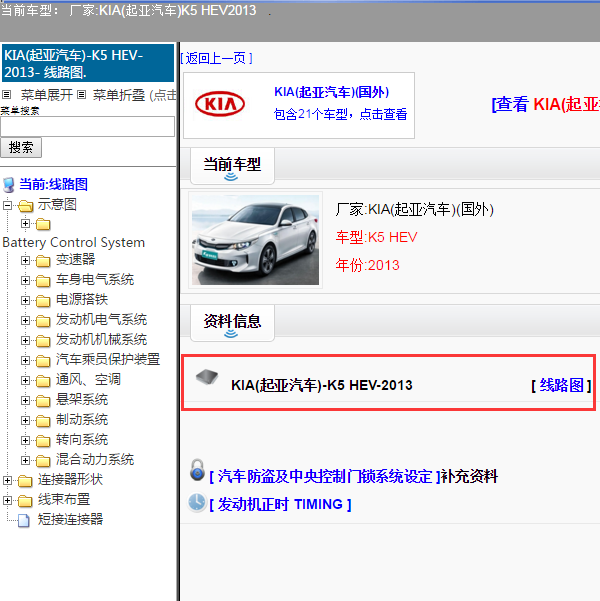Expand the 通风、空调 tree node
600x601 pixels.
tap(25, 380)
